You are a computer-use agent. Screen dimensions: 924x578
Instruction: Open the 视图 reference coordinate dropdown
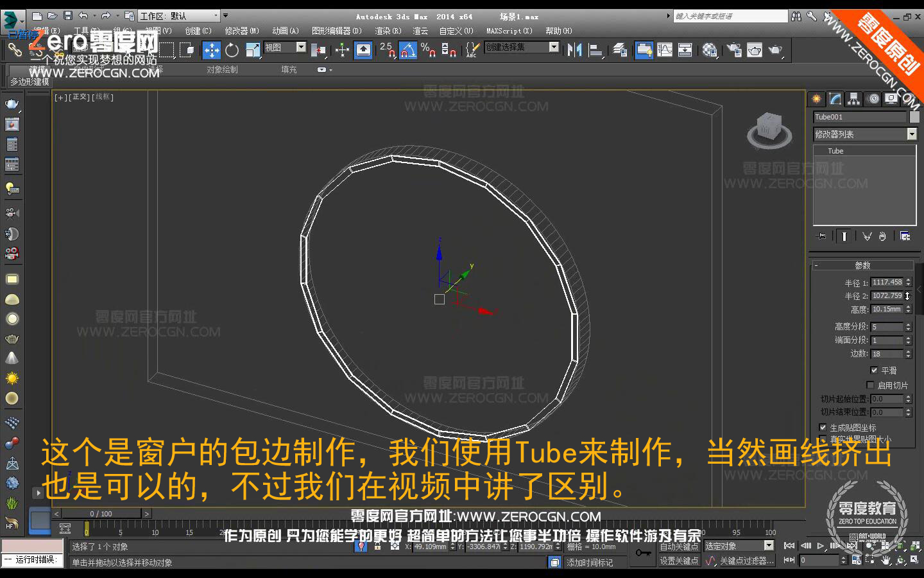click(x=285, y=48)
